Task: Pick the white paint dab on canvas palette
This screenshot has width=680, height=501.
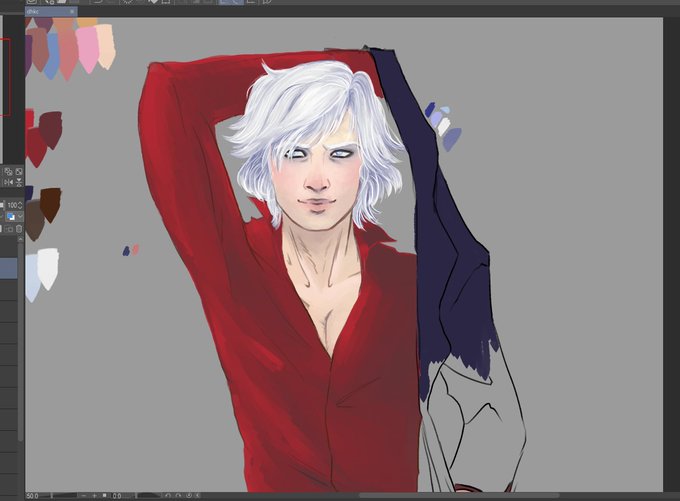Action: point(48,268)
